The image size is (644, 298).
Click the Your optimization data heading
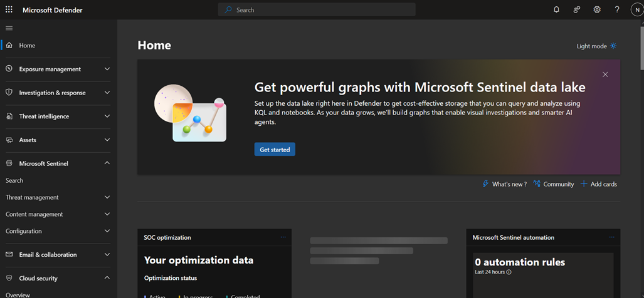(199, 260)
